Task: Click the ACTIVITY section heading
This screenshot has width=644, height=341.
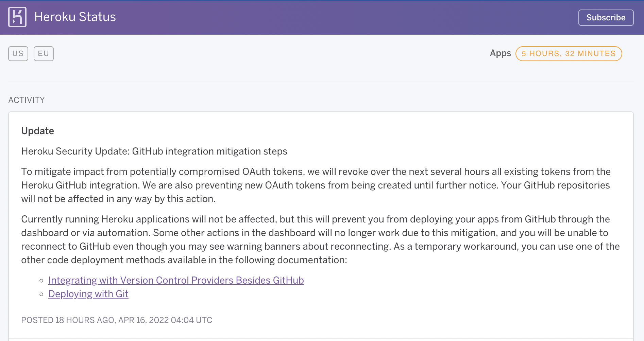Action: (27, 100)
